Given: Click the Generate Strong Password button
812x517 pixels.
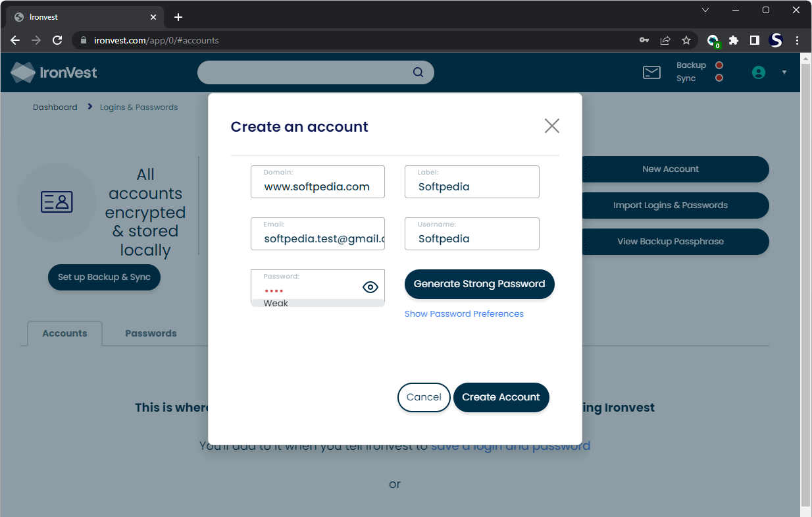Looking at the screenshot, I should coord(480,284).
